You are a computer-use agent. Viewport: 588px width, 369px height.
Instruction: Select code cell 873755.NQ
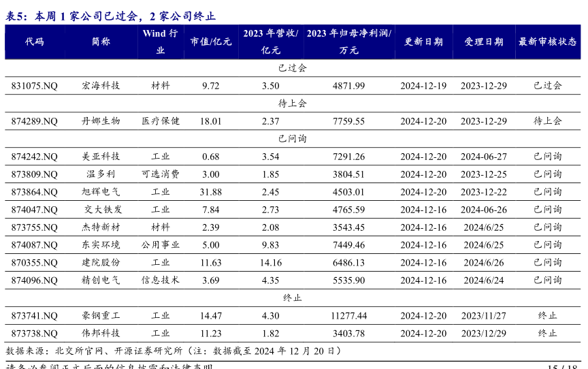(35, 227)
